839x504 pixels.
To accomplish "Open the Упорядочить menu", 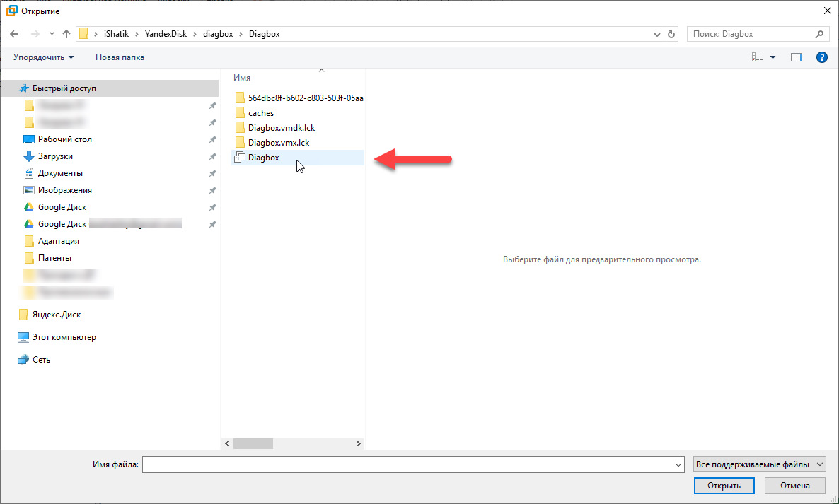I will (43, 57).
